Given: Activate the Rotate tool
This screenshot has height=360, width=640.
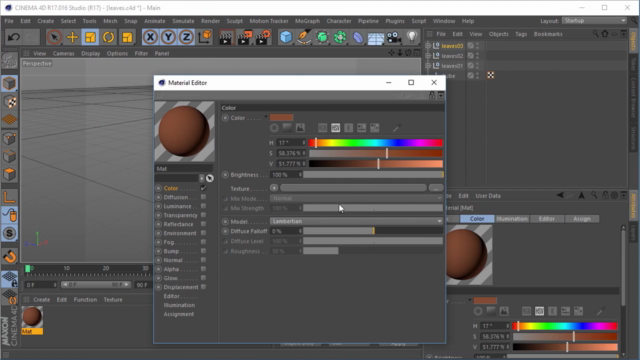Looking at the screenshot, I should pos(109,37).
